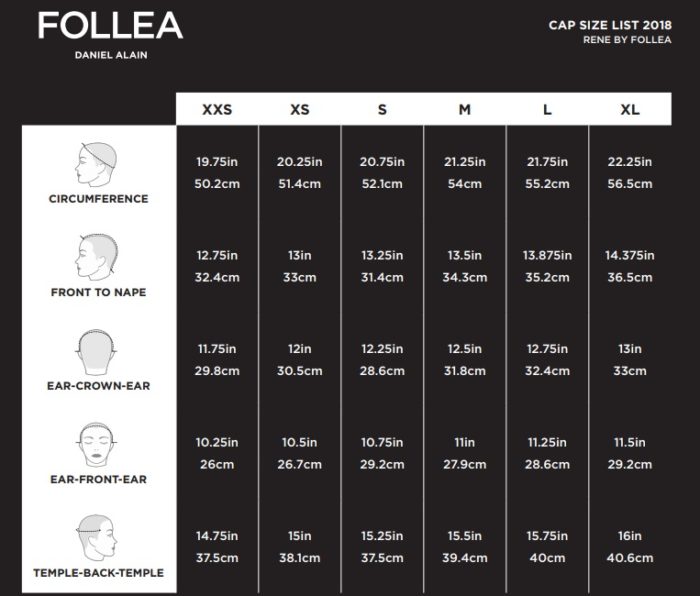Click the Temple-Back-Temple head icon
700x596 pixels.
point(96,538)
